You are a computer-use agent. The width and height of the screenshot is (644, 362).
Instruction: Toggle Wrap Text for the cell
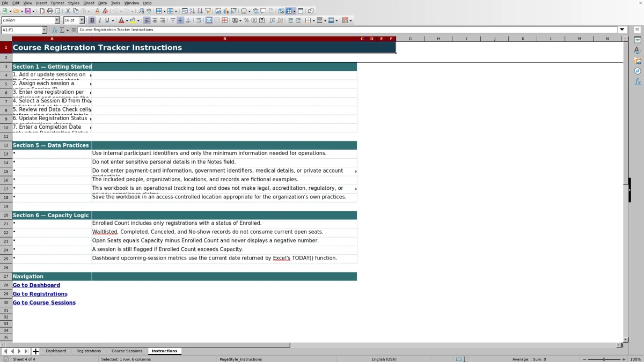tap(199, 20)
